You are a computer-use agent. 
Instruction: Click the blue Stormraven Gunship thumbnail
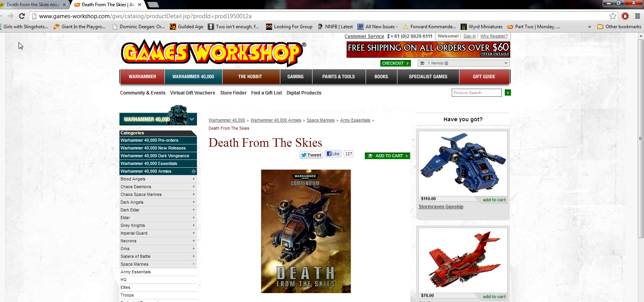[463, 164]
